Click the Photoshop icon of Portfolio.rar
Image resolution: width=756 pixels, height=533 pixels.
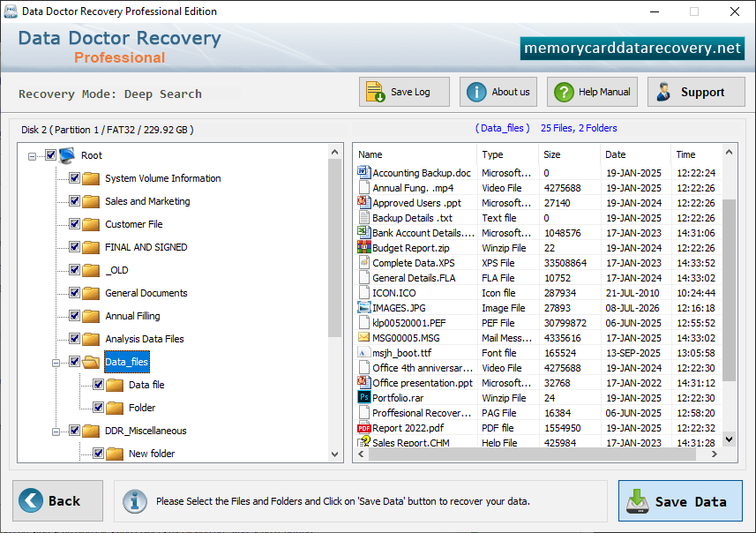pos(363,397)
